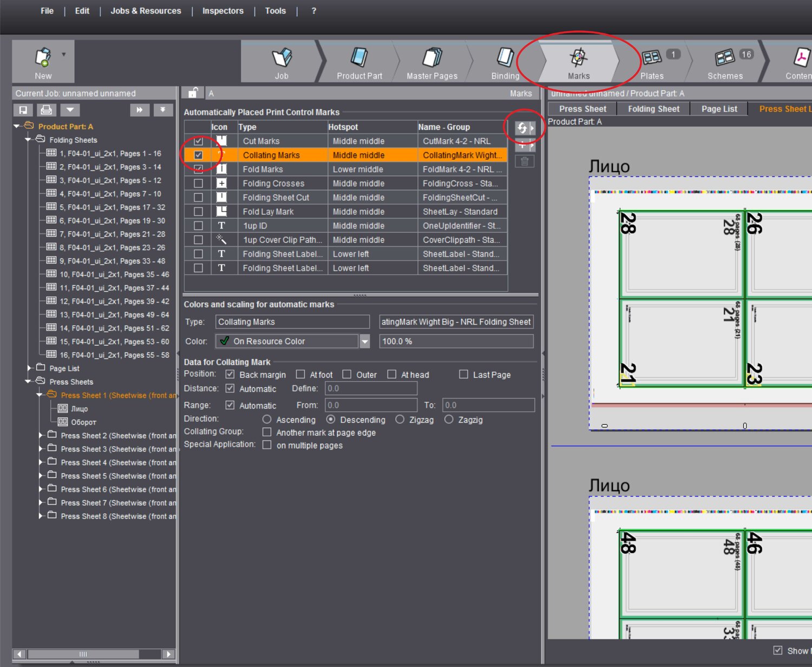812x667 pixels.
Task: Expand the Page List tree node
Action: click(30, 368)
